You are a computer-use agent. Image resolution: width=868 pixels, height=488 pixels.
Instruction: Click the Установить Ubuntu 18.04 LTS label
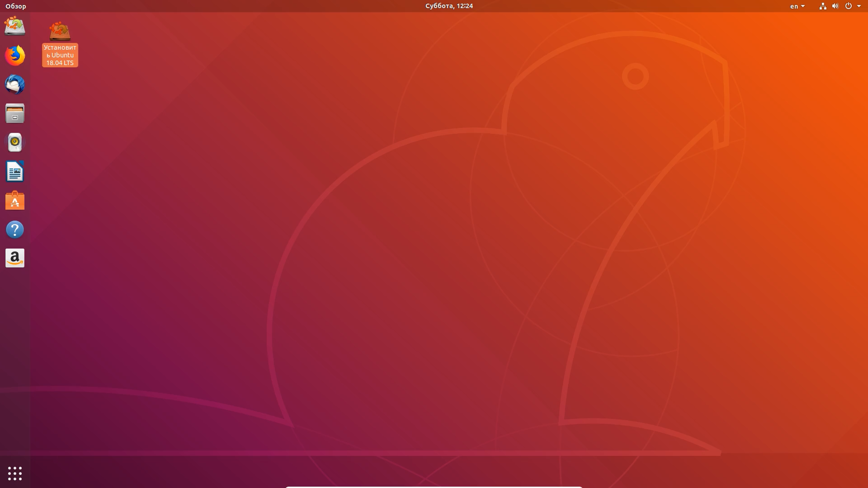point(60,55)
